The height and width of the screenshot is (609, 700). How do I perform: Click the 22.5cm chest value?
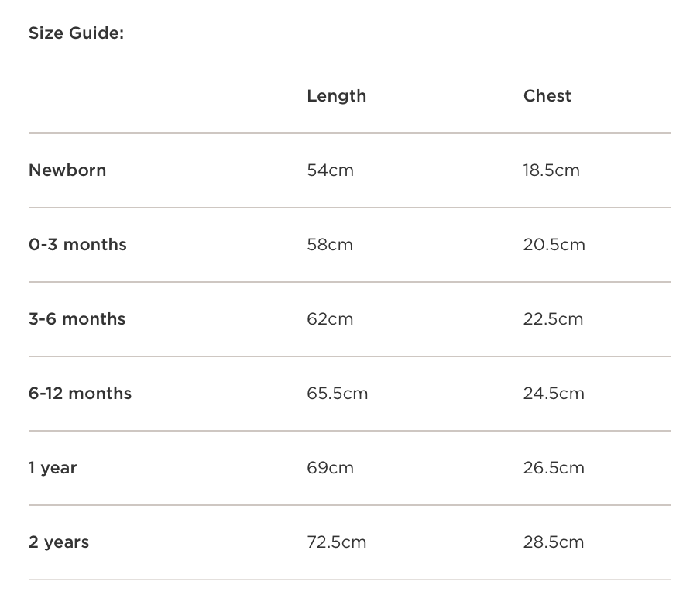tap(553, 319)
